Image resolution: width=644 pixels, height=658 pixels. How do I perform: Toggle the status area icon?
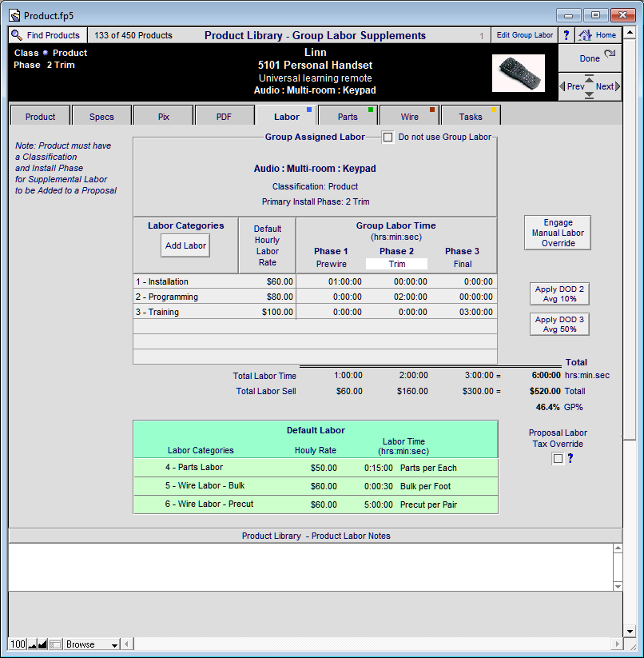pyautogui.click(x=55, y=644)
